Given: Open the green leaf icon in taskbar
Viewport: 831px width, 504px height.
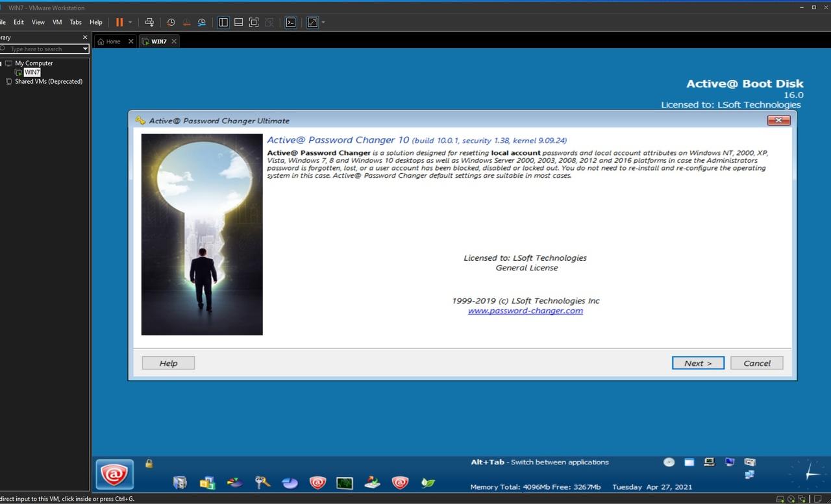Looking at the screenshot, I should pos(428,483).
